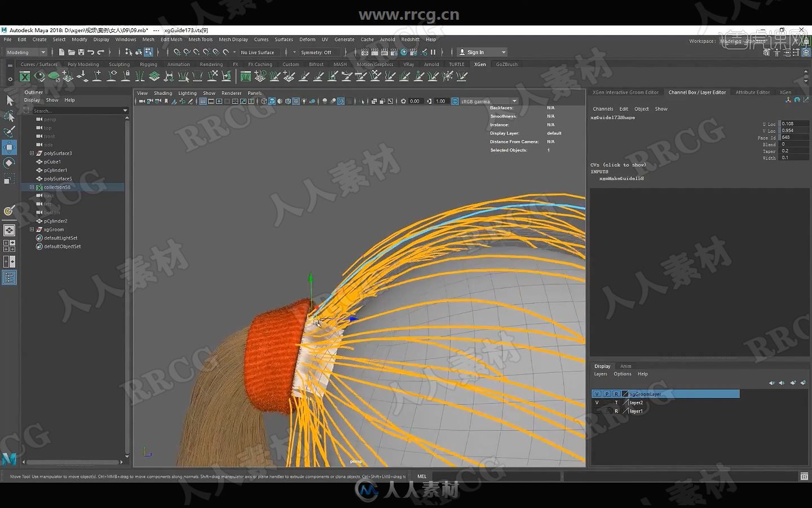Activate the Lasso select tool
Screen dimensions: 812x508
coord(10,116)
